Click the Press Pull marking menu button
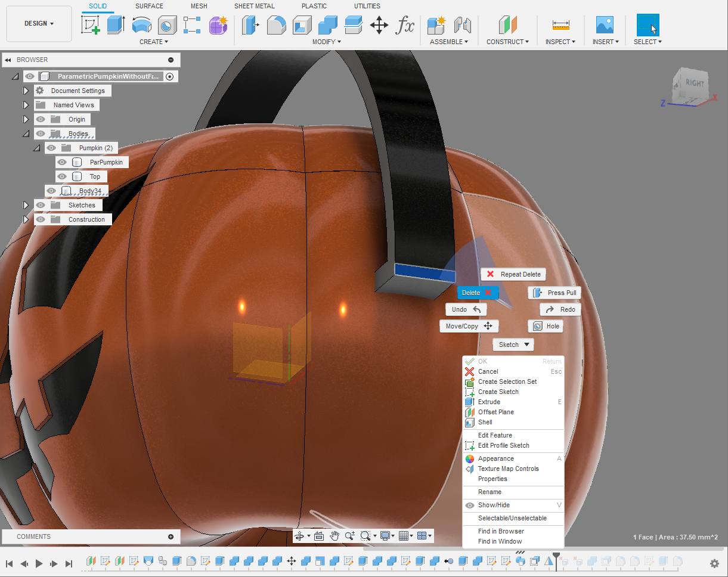Screen dimensions: 728x577 (x=554, y=293)
